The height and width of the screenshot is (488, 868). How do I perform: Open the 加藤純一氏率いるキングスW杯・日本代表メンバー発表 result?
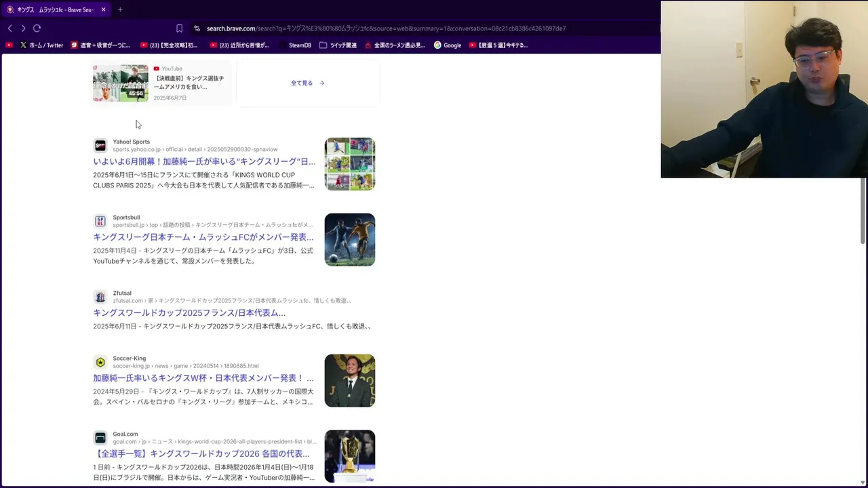point(203,378)
